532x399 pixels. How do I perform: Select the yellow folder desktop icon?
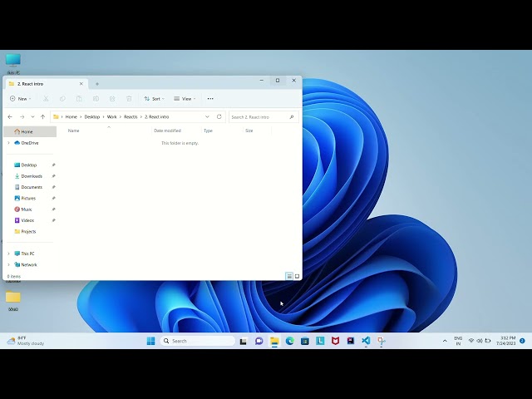(13, 301)
